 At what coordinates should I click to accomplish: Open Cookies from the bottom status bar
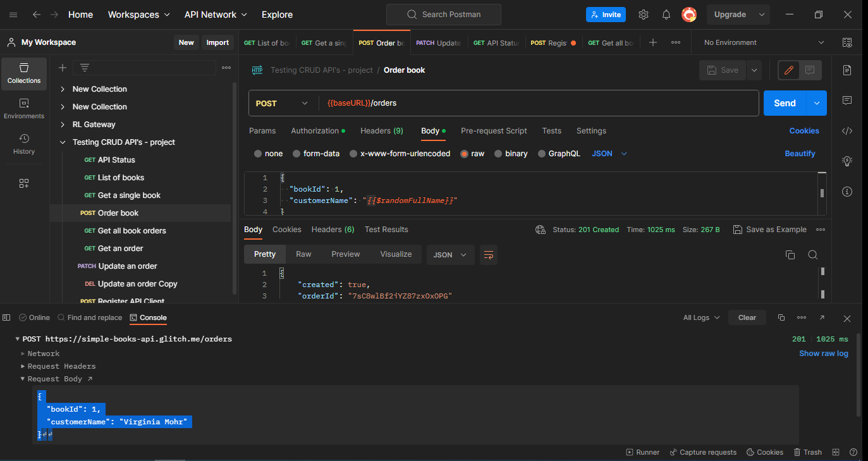click(x=765, y=452)
